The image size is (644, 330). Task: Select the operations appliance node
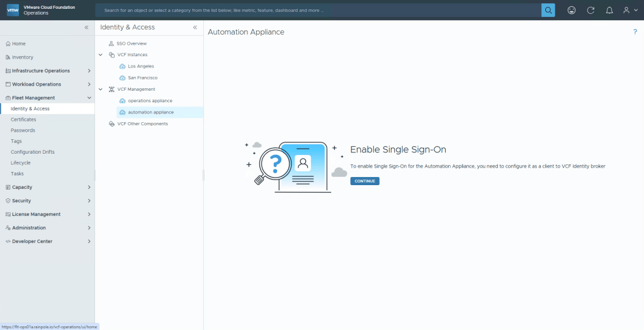(x=150, y=101)
